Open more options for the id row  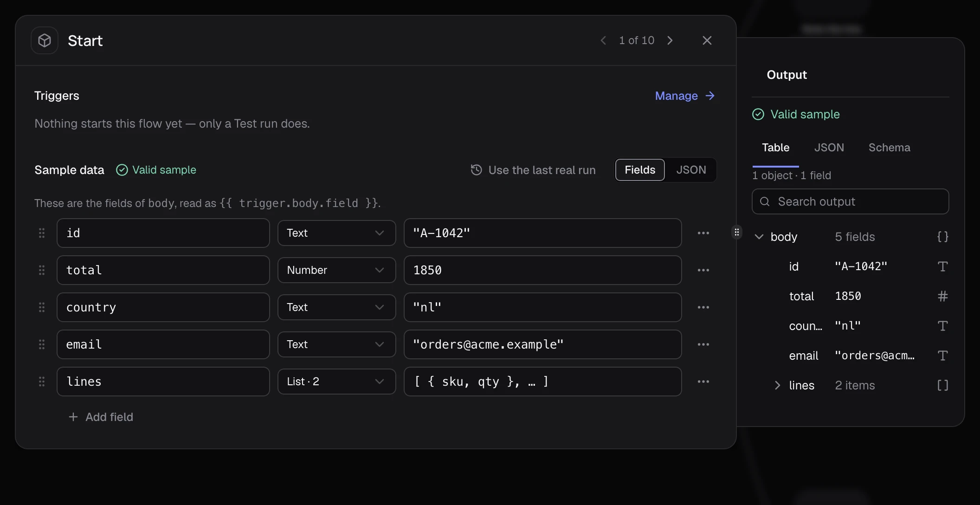[x=703, y=233]
